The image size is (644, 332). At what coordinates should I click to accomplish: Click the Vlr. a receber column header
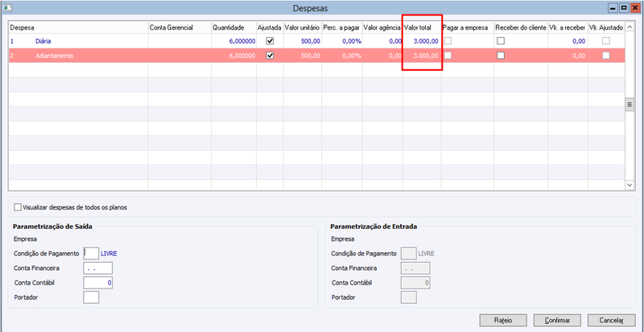pos(568,27)
